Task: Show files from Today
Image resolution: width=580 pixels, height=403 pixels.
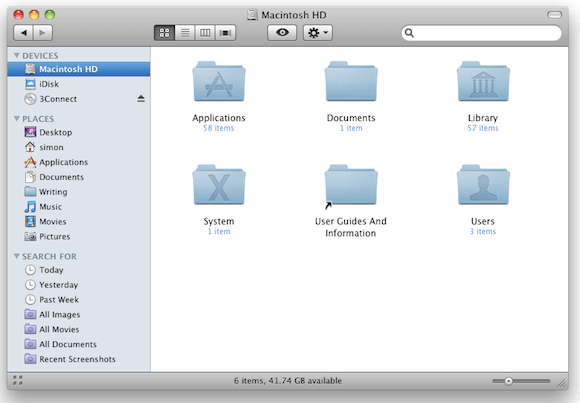Action: coord(78,270)
